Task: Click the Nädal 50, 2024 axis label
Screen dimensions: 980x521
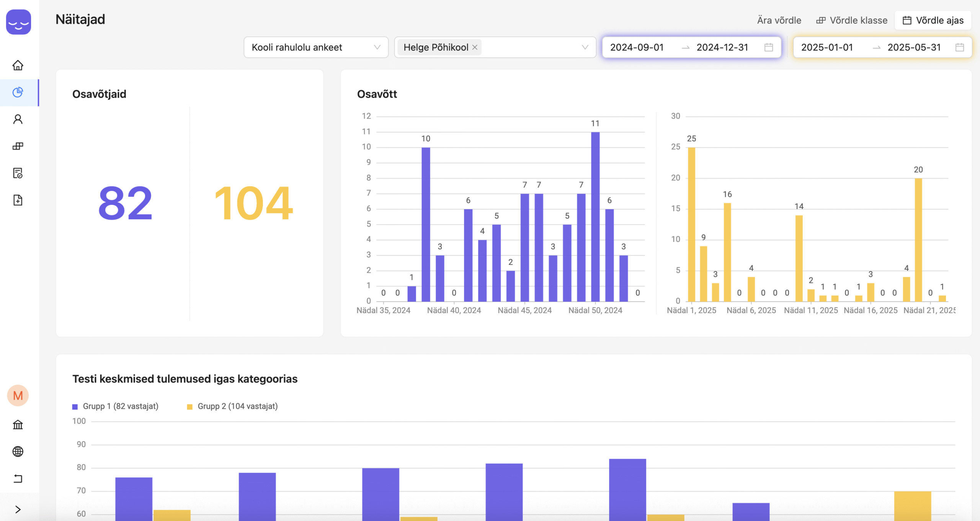Action: point(595,310)
